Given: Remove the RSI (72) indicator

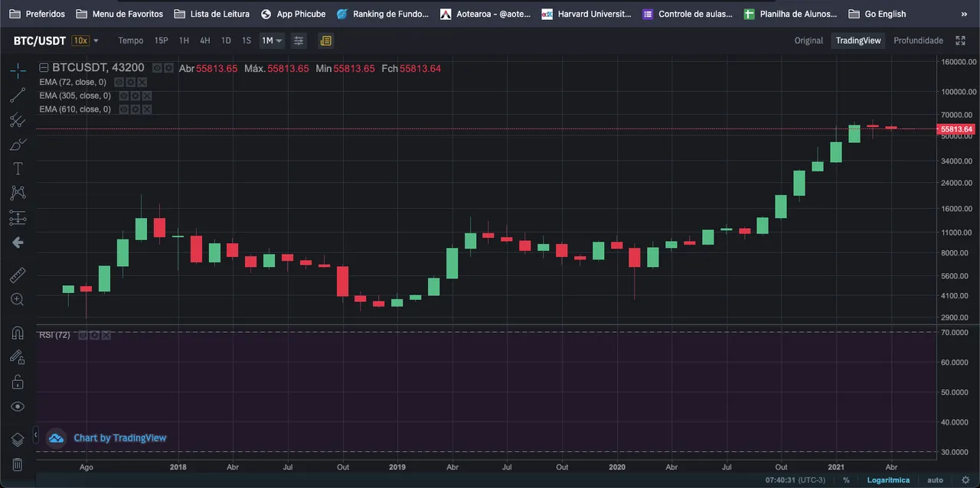Looking at the screenshot, I should 106,335.
